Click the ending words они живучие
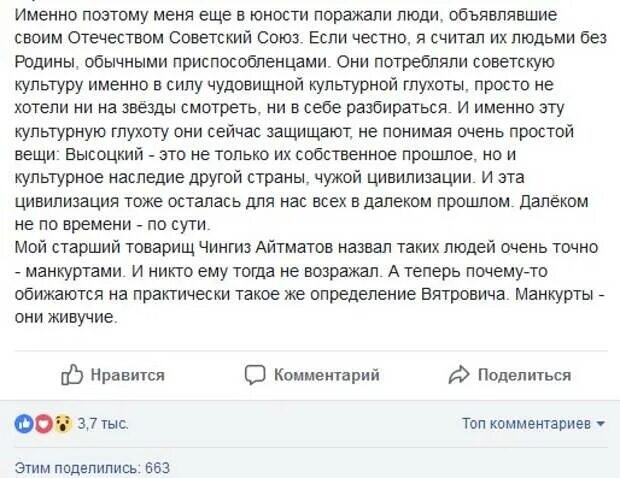This screenshot has height=478, width=620. 66,317
